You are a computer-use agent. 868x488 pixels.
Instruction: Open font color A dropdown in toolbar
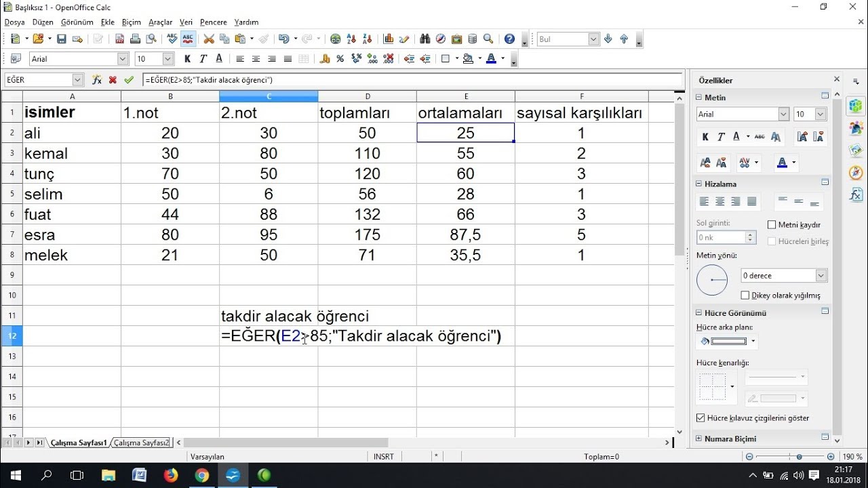click(502, 59)
